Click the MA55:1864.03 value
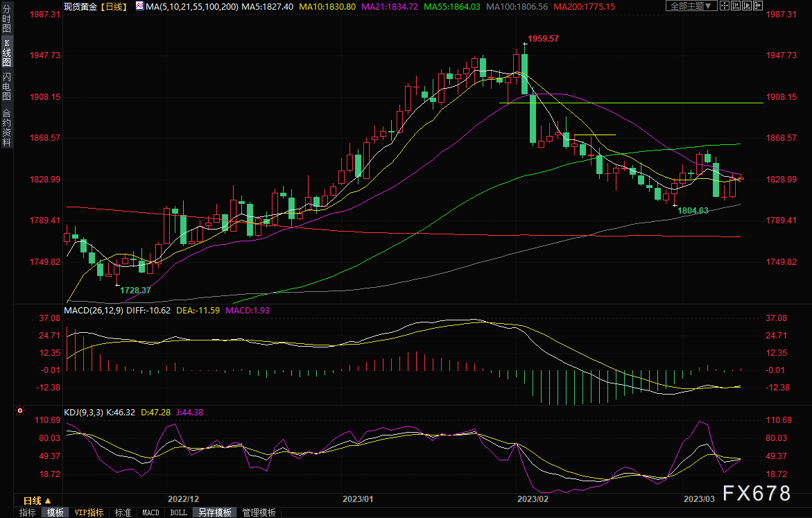 (x=451, y=7)
